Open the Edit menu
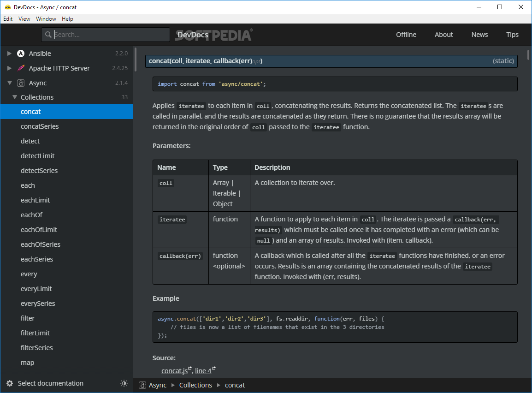The image size is (532, 393). [x=8, y=18]
